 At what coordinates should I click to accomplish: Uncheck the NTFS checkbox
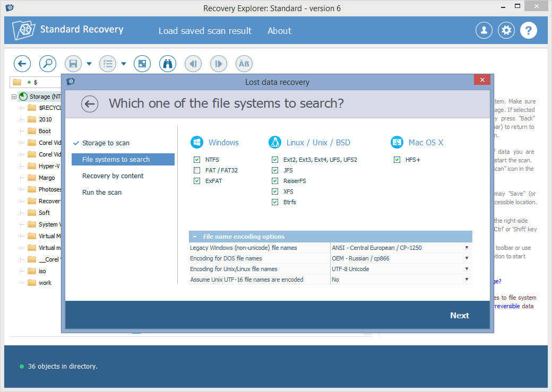pos(197,160)
